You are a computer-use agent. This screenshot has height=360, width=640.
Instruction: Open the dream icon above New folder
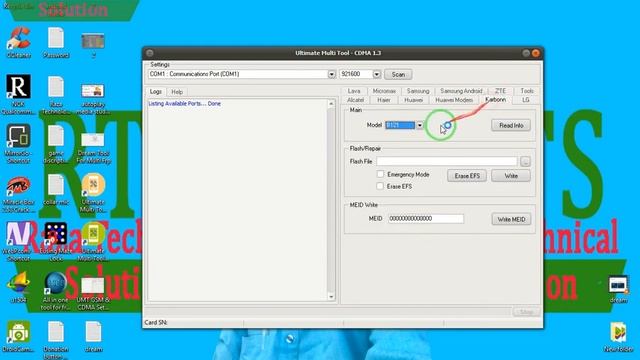coord(618,289)
